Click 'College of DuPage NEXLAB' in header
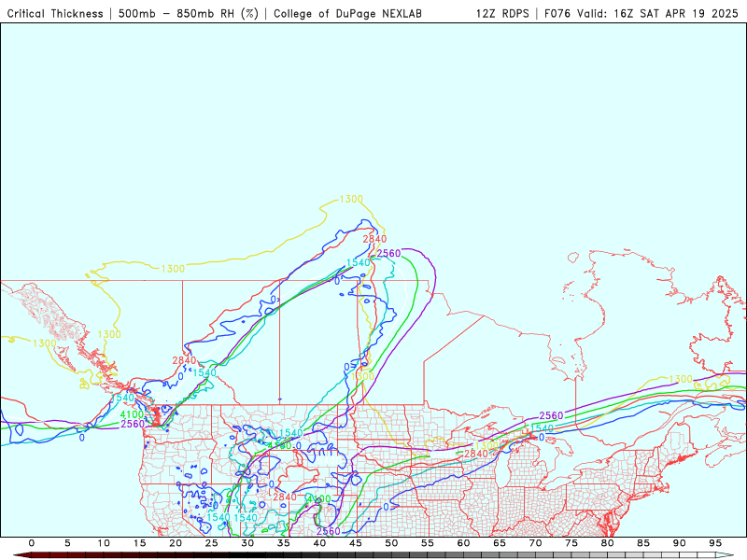 click(x=347, y=14)
